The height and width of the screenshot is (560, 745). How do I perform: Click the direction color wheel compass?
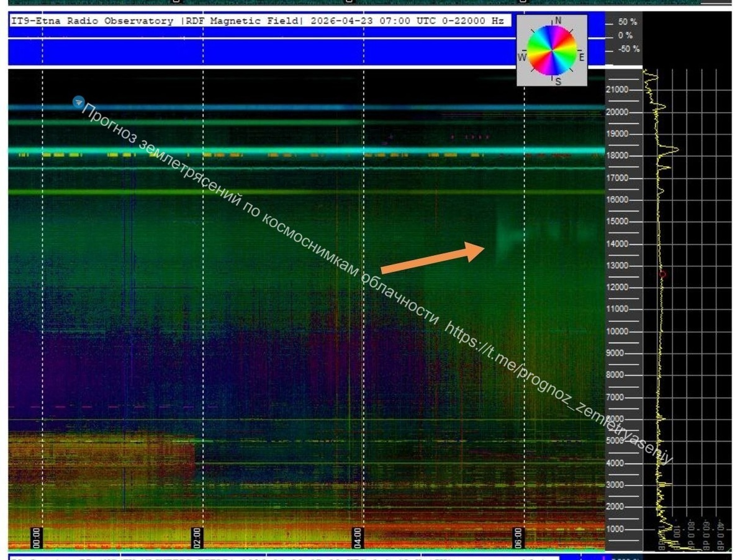click(x=552, y=50)
